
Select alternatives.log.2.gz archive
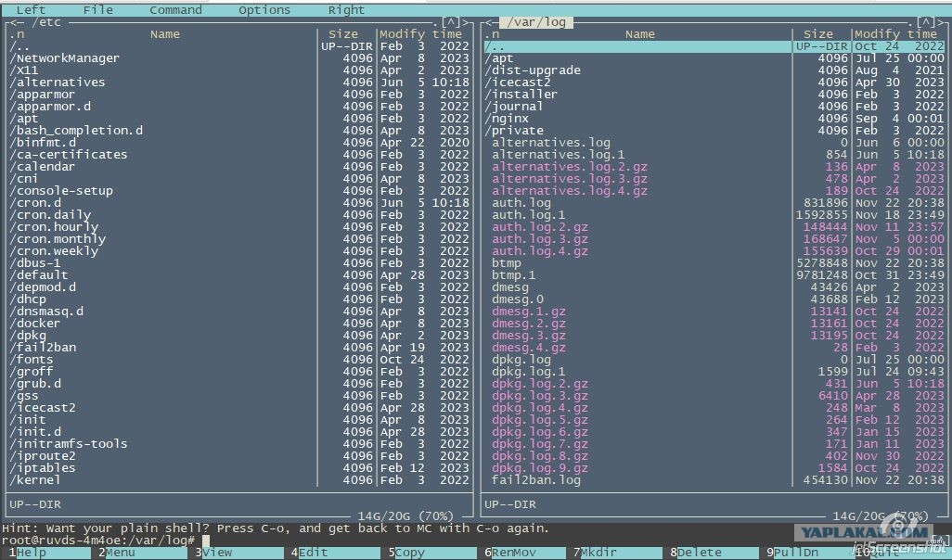(x=714, y=167)
